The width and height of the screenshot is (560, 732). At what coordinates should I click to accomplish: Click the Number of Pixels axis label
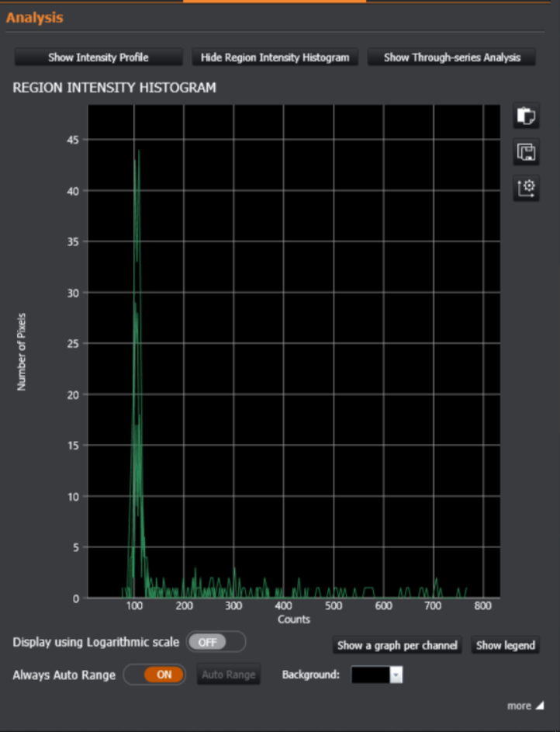click(22, 351)
